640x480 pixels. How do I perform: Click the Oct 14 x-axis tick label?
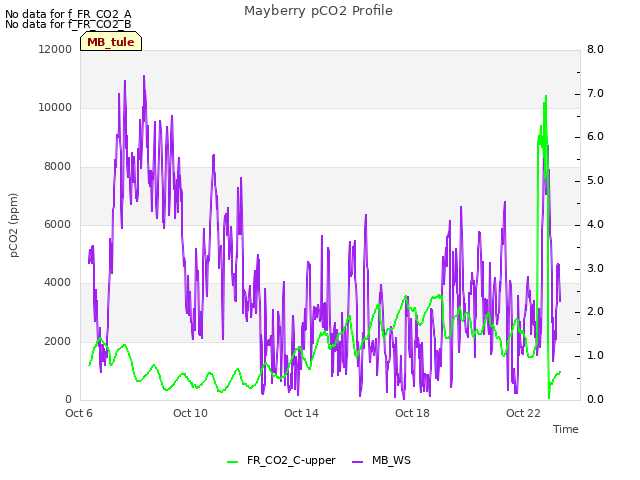[x=301, y=413]
